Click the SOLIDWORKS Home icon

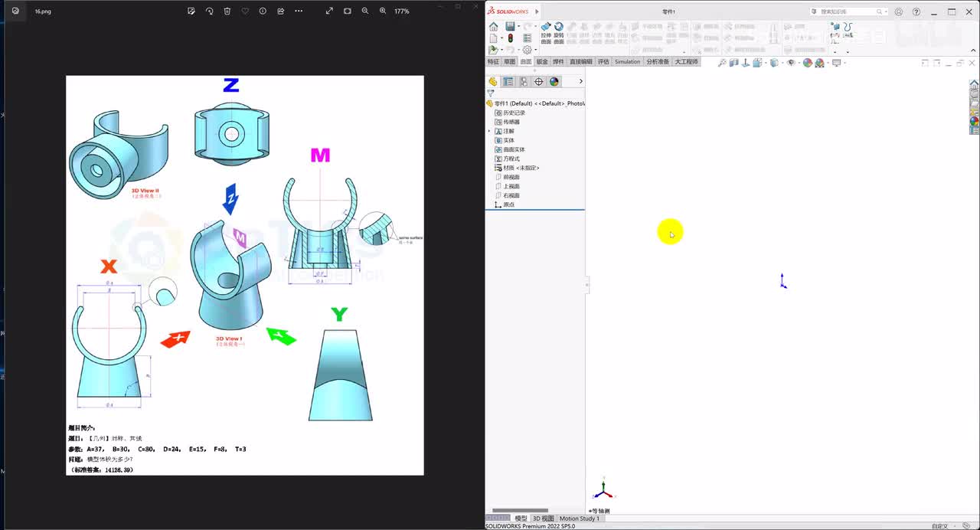(493, 27)
